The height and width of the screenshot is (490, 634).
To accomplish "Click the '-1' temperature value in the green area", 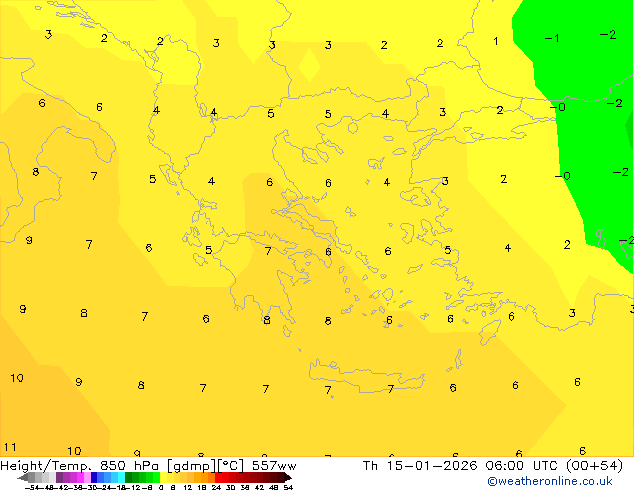I will (x=552, y=38).
